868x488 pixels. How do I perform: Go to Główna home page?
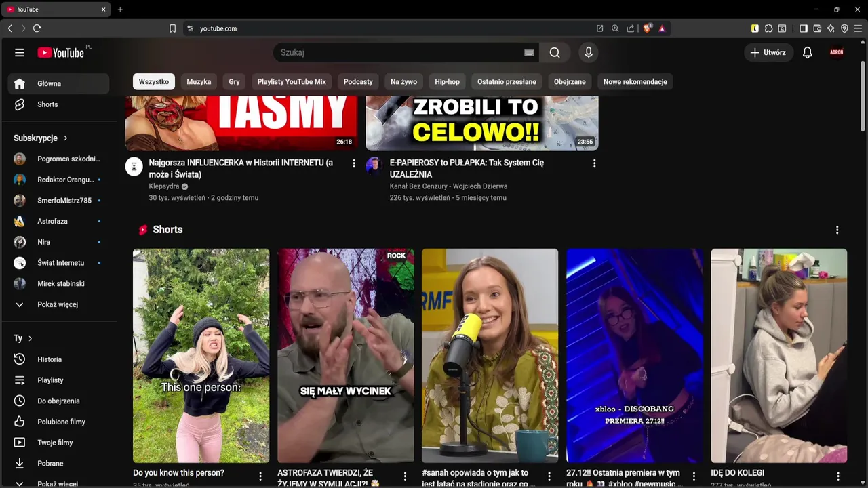[58, 83]
